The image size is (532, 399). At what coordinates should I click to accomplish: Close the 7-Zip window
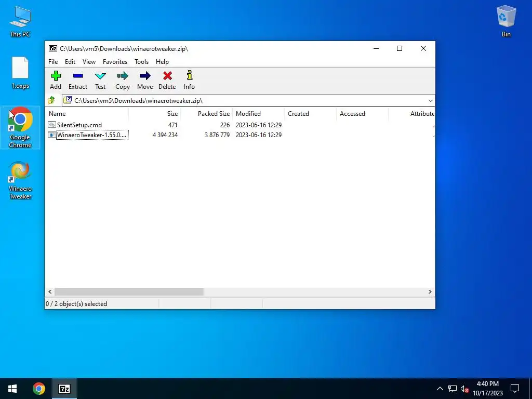423,48
